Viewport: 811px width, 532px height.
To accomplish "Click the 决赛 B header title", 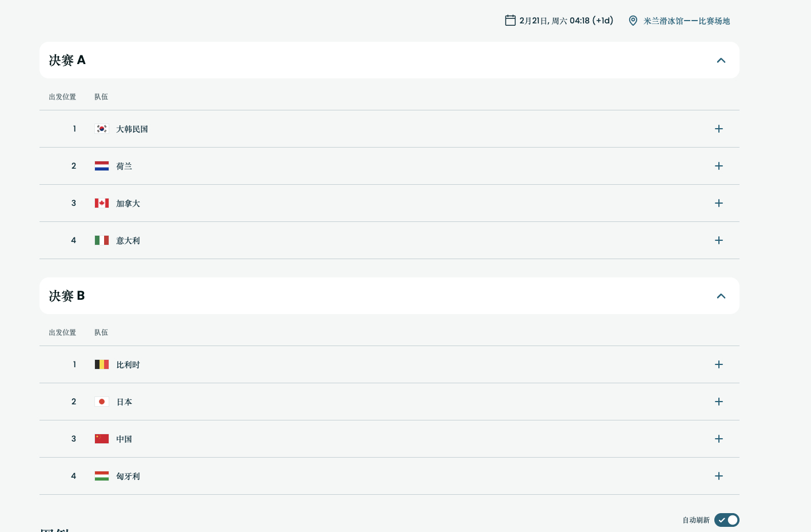I will 67,296.
